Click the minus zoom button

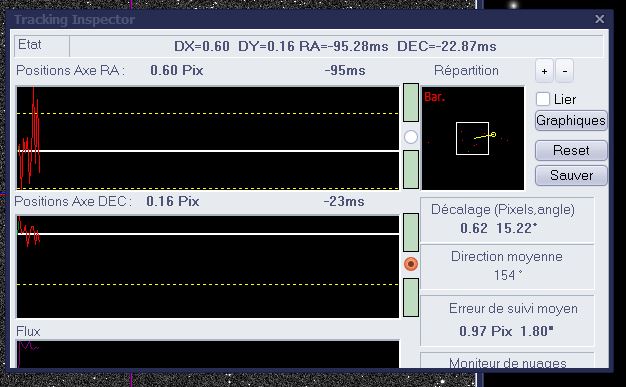click(x=564, y=71)
